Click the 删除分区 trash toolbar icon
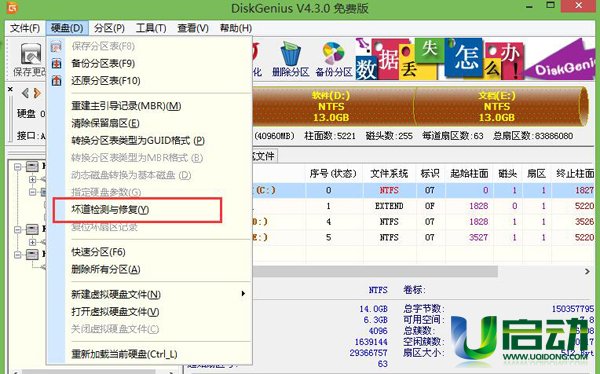Screen dimensions: 600x374 291,54
